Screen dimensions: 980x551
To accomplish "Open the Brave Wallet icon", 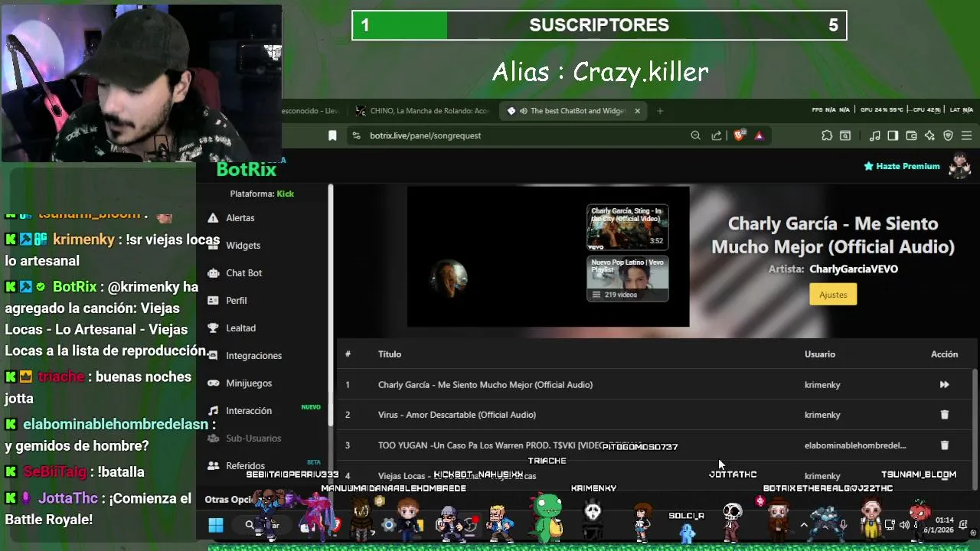I will point(911,135).
